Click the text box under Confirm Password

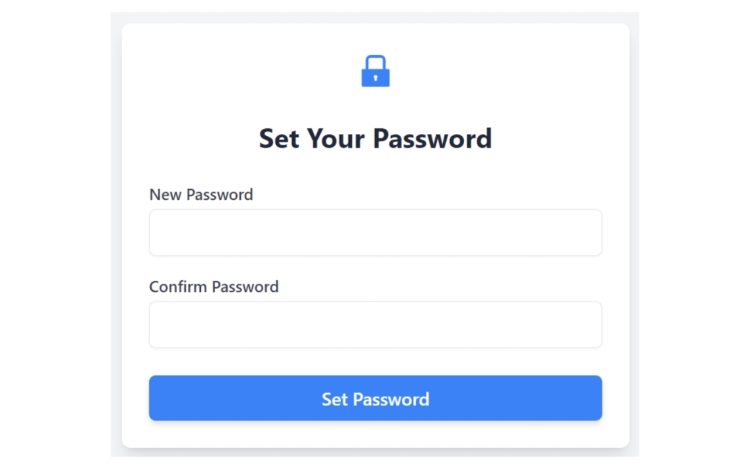click(x=375, y=324)
